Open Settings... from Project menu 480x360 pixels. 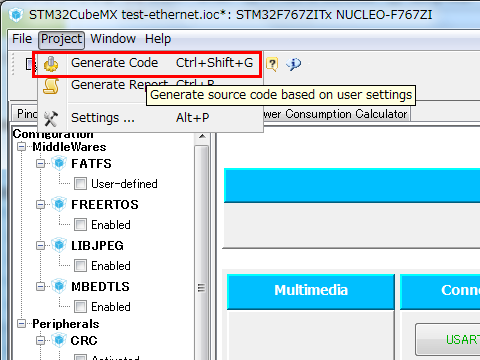click(150, 118)
